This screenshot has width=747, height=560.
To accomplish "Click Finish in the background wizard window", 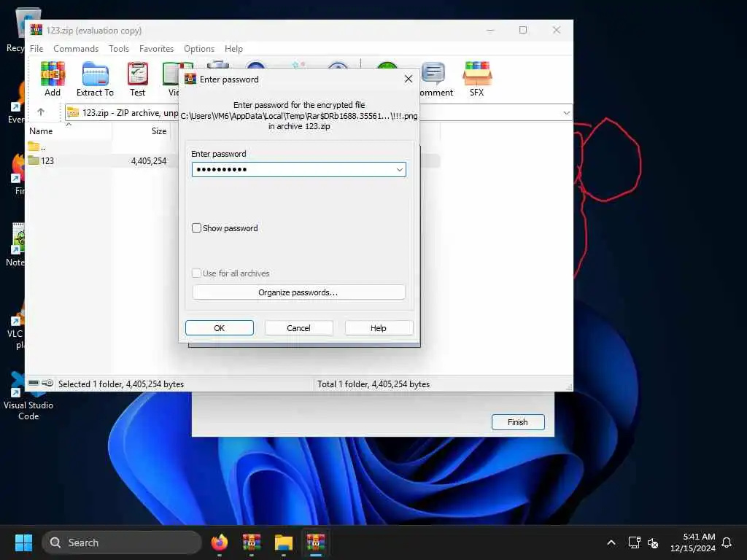I will [x=518, y=422].
